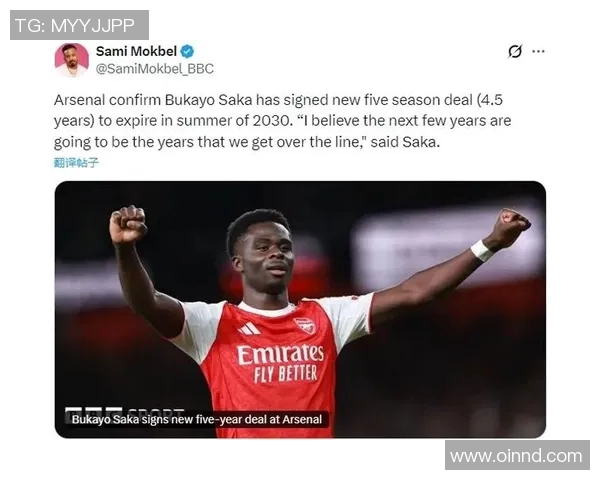Open Sami Mokbel's profile avatar

(72, 60)
